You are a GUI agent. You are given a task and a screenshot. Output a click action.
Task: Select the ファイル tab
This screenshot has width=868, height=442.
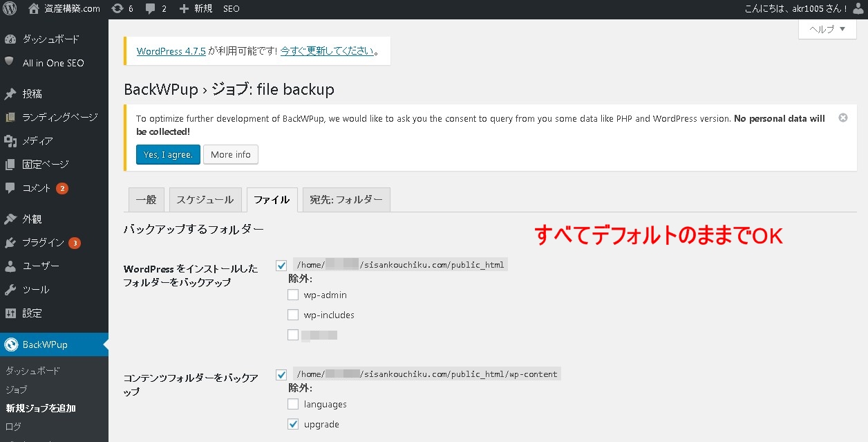[x=272, y=200]
